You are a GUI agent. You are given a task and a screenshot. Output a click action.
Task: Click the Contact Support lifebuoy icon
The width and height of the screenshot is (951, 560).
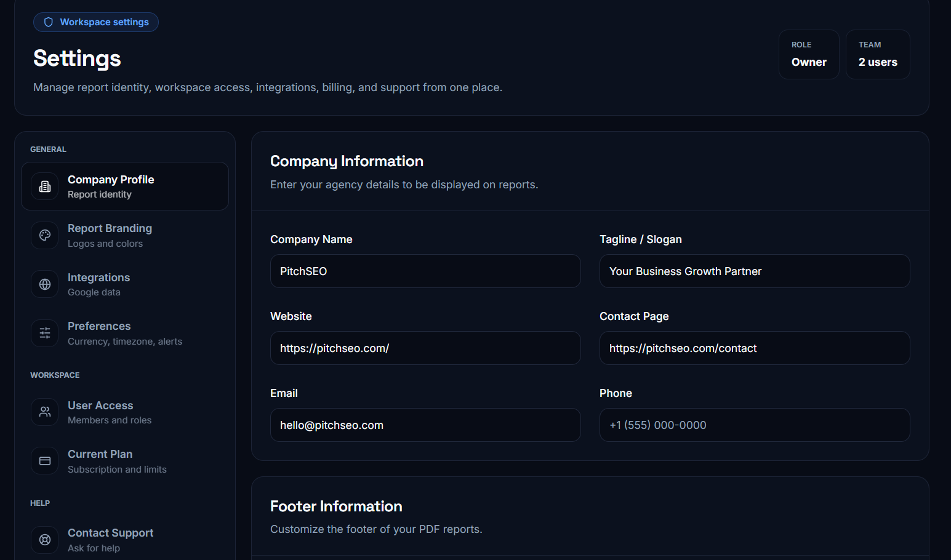[x=45, y=540]
